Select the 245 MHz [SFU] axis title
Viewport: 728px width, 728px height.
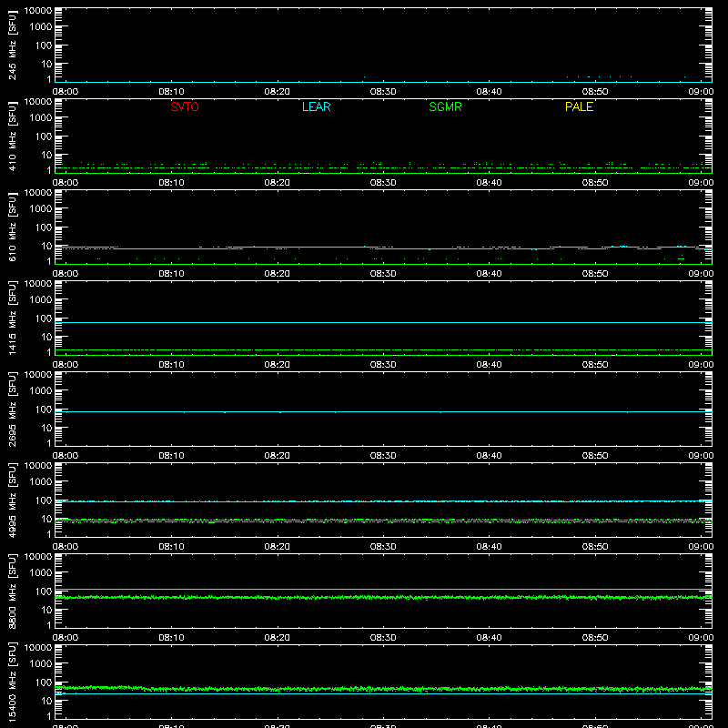13,45
